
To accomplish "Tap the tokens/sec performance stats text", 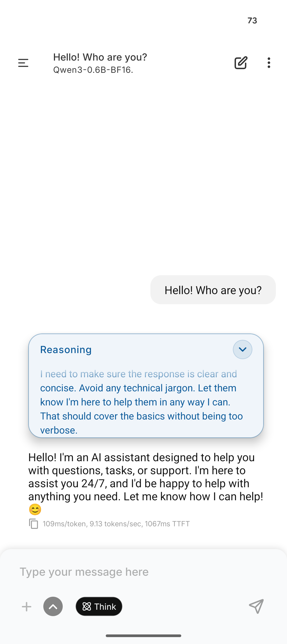I will (x=116, y=524).
